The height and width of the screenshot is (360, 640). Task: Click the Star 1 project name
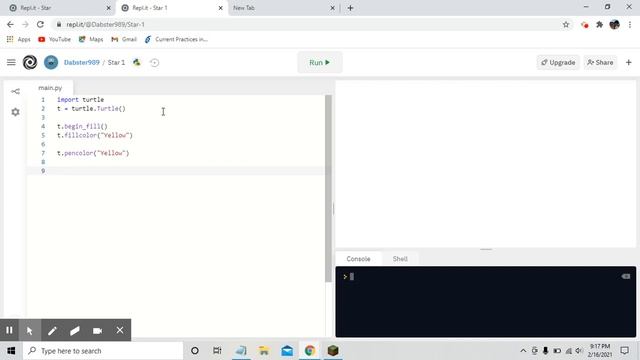point(116,62)
